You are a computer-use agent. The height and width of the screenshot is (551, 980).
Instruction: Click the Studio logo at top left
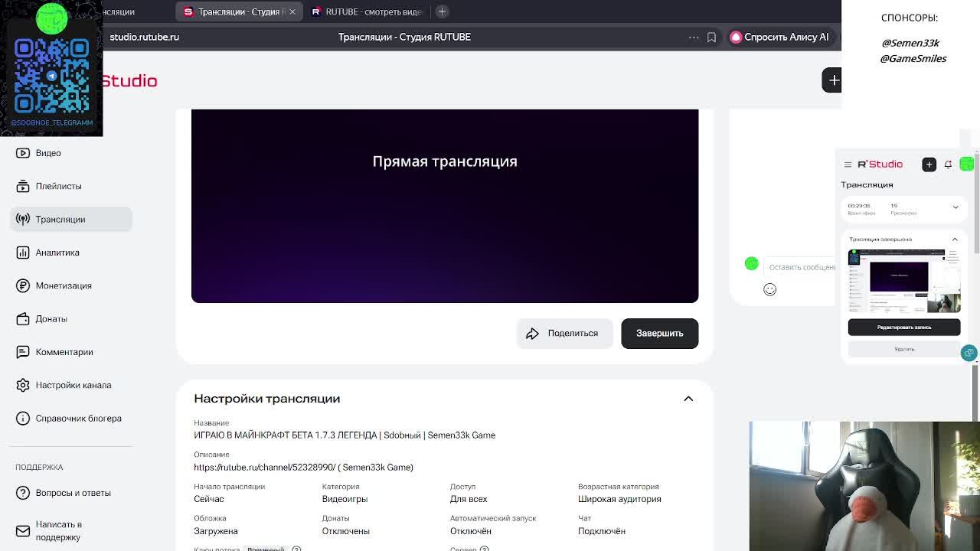pos(129,81)
